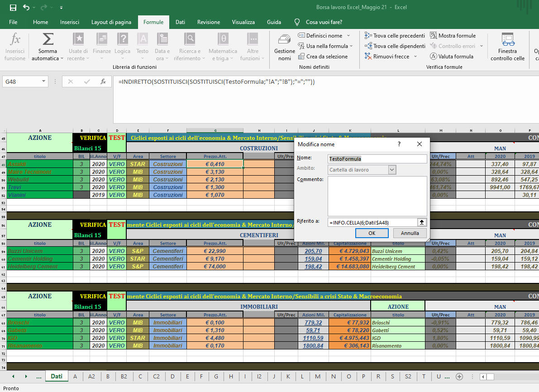Switch to Home ribbon tab
Image resolution: width=539 pixels, height=392 pixels.
point(41,22)
